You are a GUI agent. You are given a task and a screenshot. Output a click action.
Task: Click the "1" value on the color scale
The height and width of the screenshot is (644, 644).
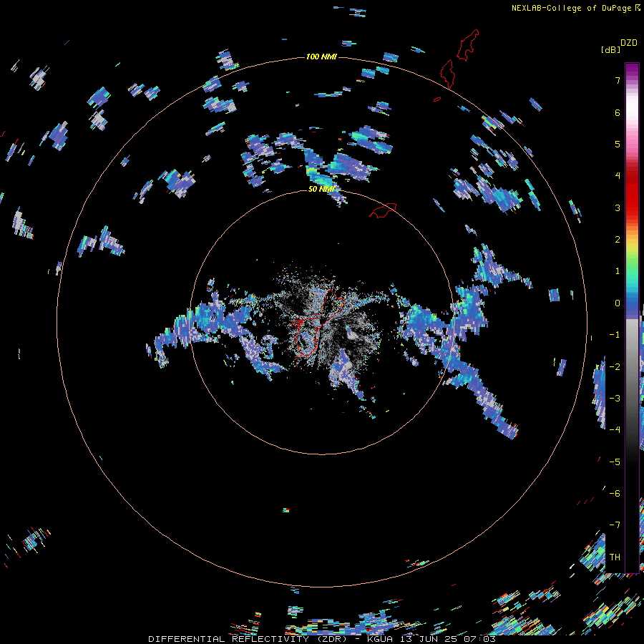point(618,271)
